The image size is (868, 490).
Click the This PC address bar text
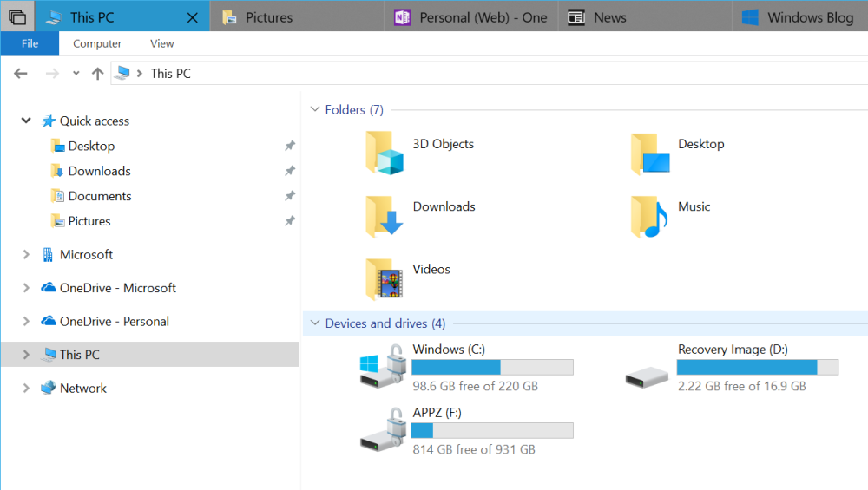(x=170, y=74)
